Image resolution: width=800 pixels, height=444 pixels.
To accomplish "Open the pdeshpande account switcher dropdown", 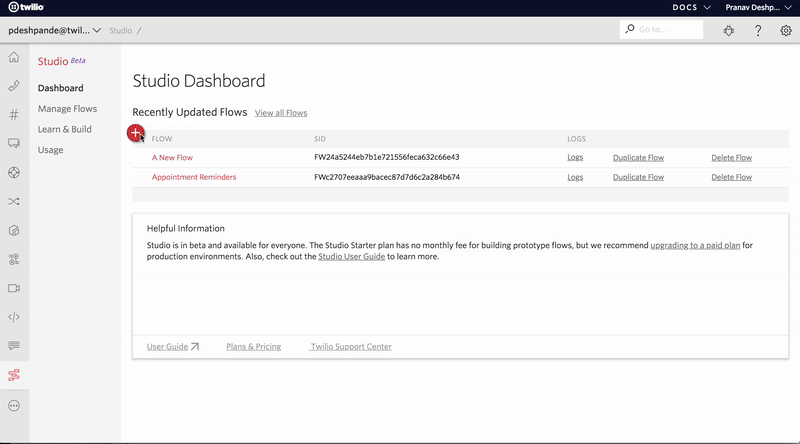I will pos(55,30).
